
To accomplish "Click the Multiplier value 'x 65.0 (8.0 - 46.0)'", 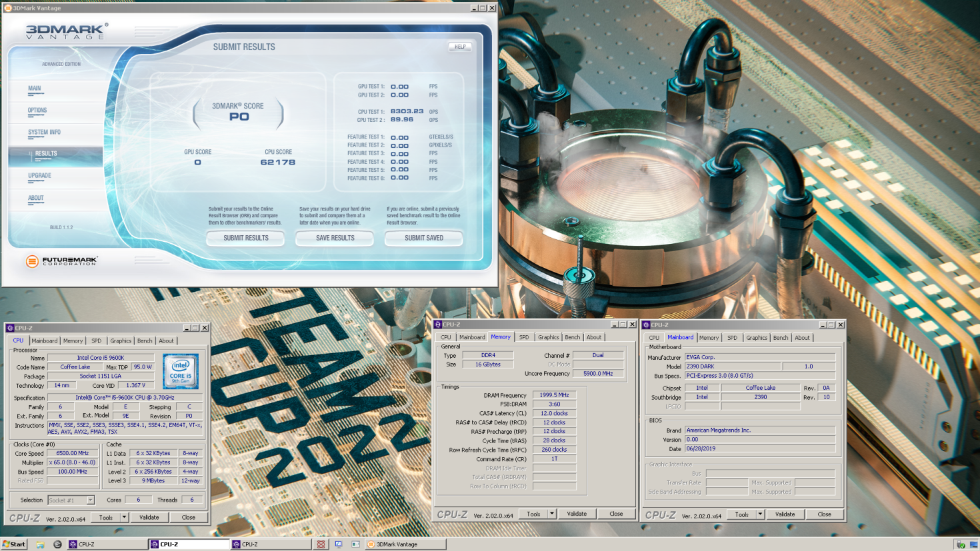I will 72,462.
